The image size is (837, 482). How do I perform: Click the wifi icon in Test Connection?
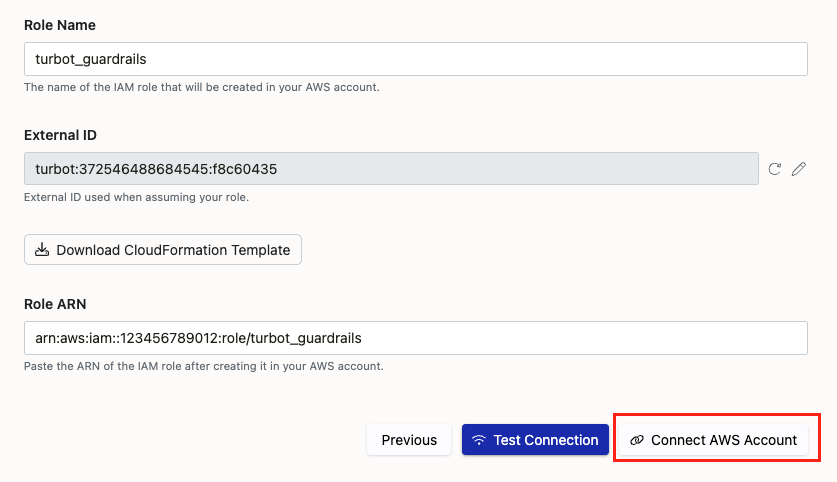point(479,440)
